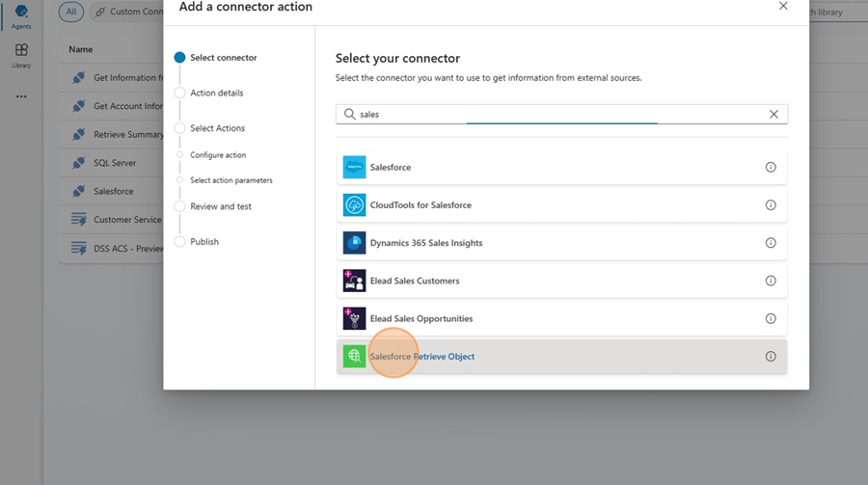
Task: Open the Library in the sidebar
Action: point(21,55)
